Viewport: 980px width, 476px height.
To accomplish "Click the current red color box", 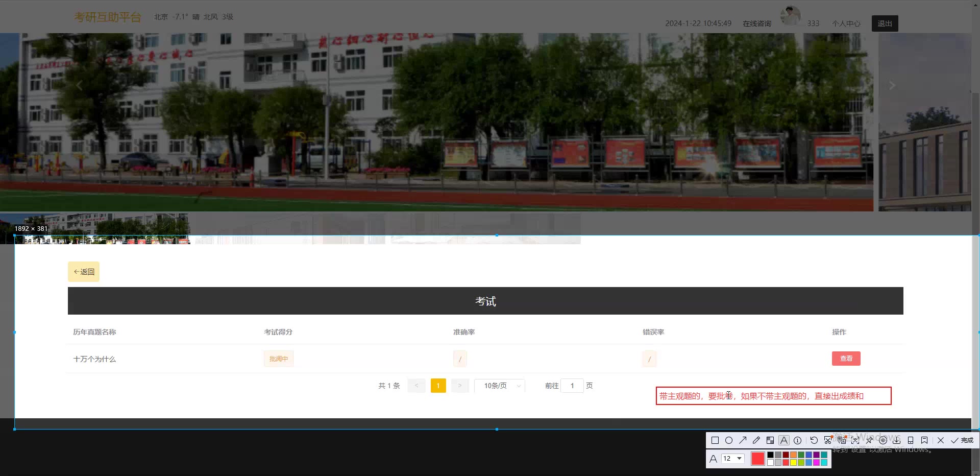I will 758,459.
